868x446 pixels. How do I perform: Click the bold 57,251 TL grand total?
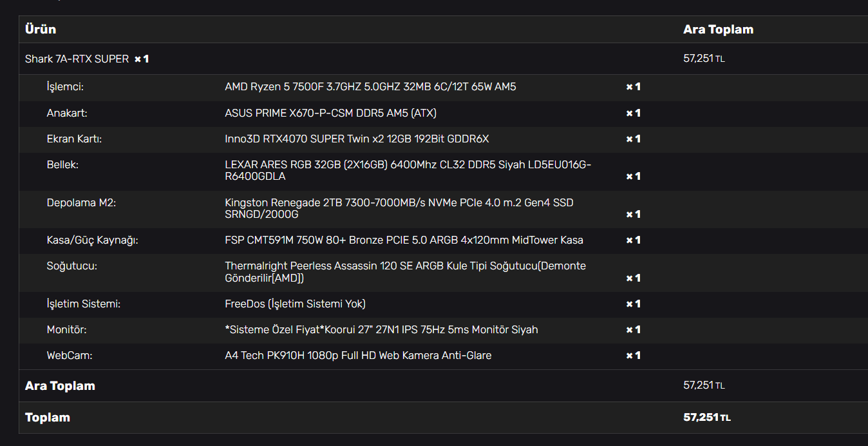(x=707, y=418)
